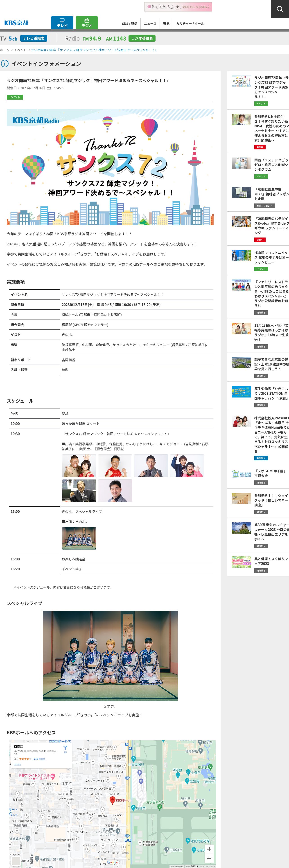The width and height of the screenshot is (289, 868).
Task: Open 関西プラスチックごみゼロ symposium thumbnail
Action: (241, 163)
